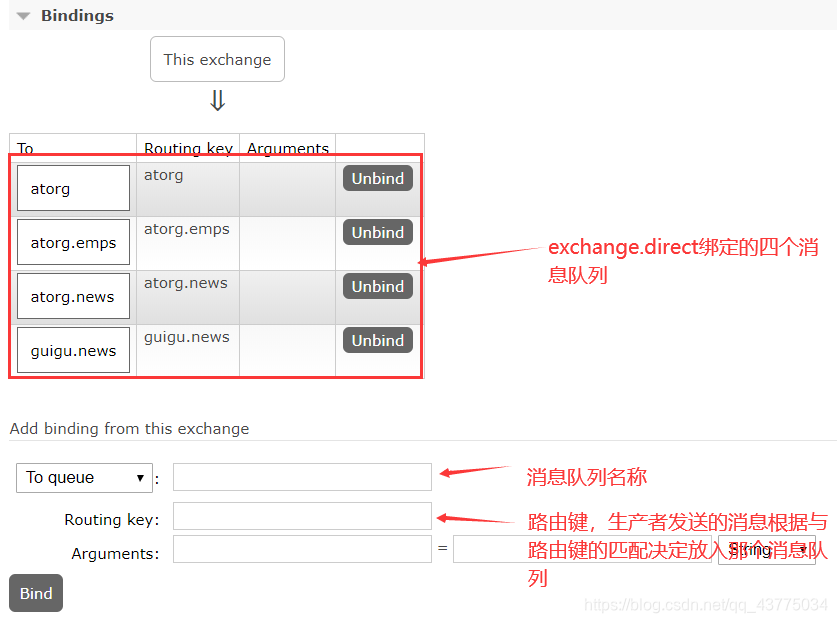
Task: Unbind the atorg.emps queue
Action: [x=377, y=232]
